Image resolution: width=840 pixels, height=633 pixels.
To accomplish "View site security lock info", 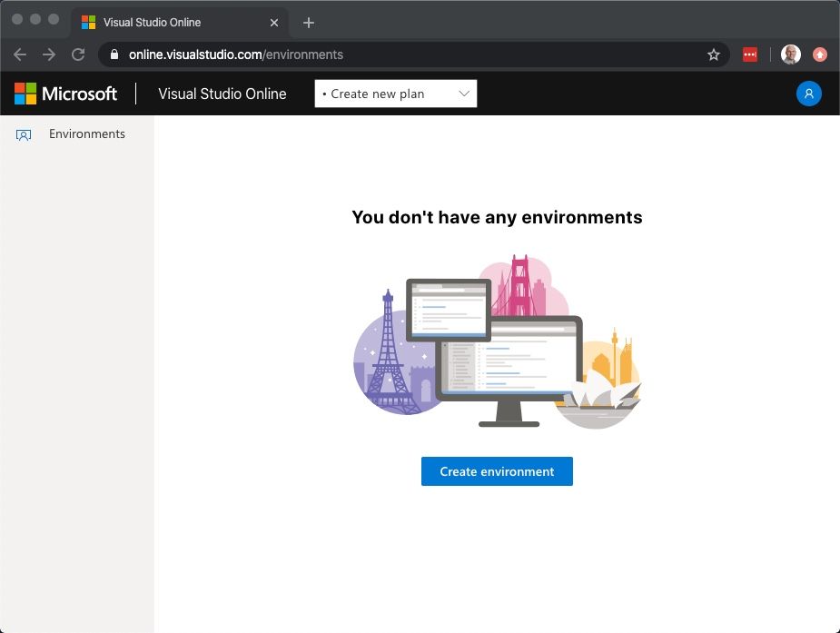I will click(114, 54).
